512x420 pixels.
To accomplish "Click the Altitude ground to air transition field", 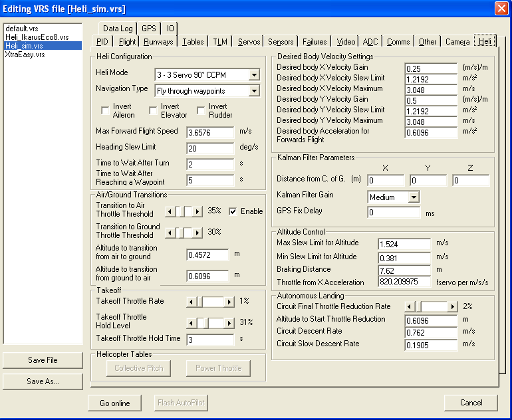I will pyautogui.click(x=207, y=276).
